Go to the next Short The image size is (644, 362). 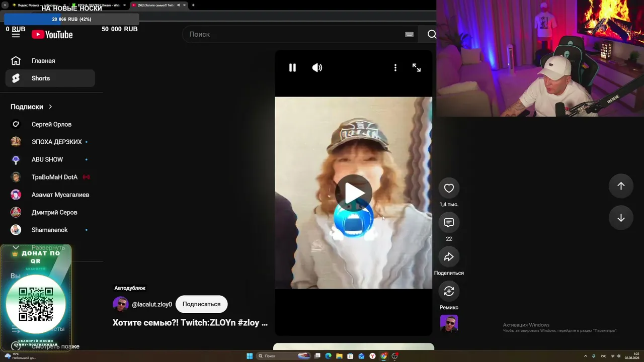tap(621, 218)
